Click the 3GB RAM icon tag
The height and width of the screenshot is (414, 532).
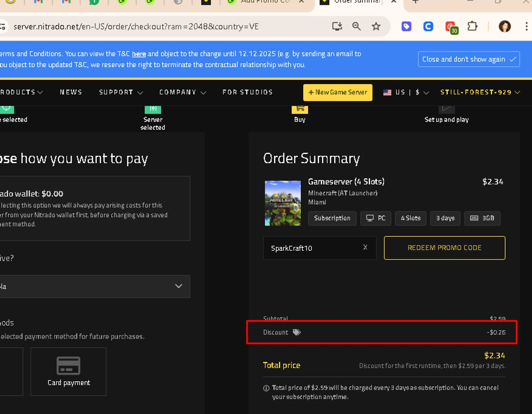pyautogui.click(x=482, y=218)
